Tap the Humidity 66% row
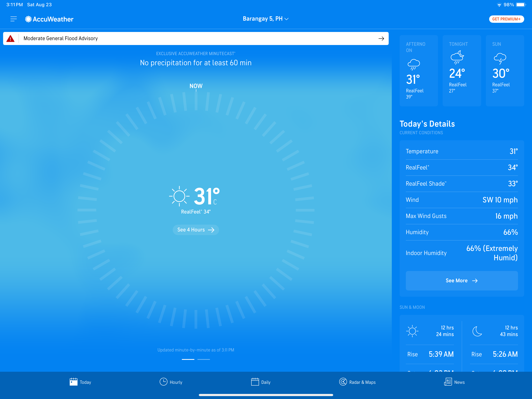 tap(462, 232)
